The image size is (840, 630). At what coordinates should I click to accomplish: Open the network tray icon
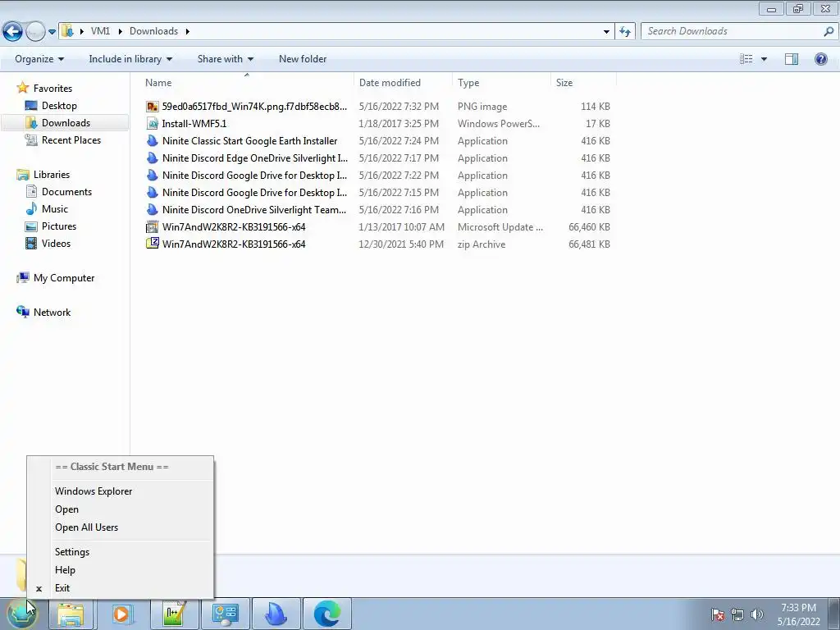(x=737, y=614)
